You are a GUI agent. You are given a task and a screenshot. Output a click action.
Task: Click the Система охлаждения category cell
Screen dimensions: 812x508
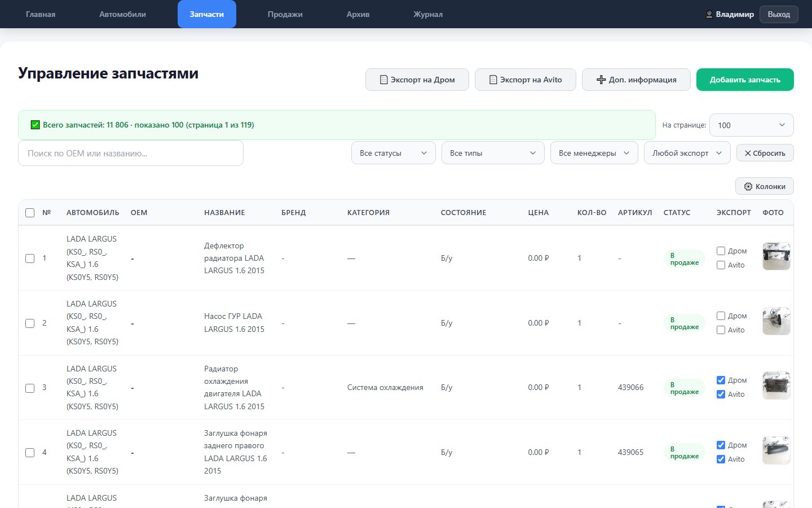(385, 387)
